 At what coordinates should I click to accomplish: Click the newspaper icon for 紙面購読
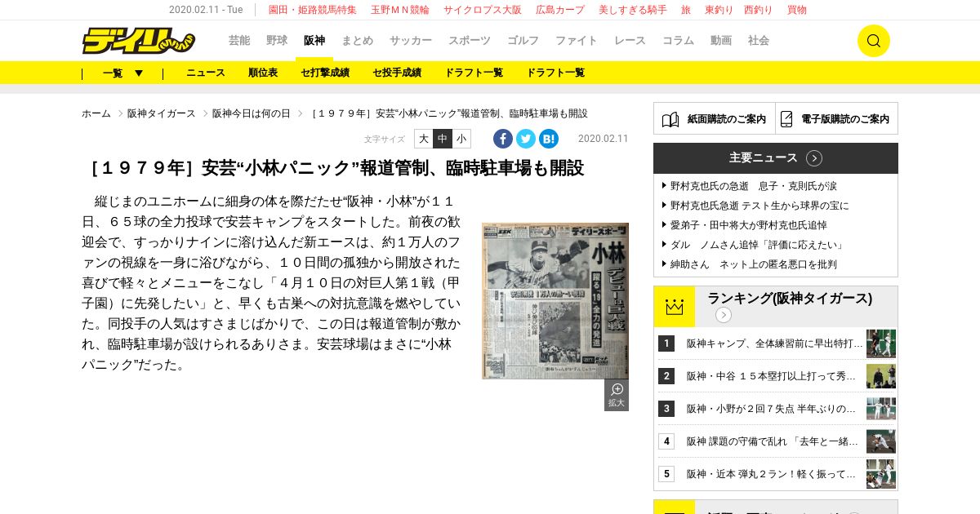[670, 119]
